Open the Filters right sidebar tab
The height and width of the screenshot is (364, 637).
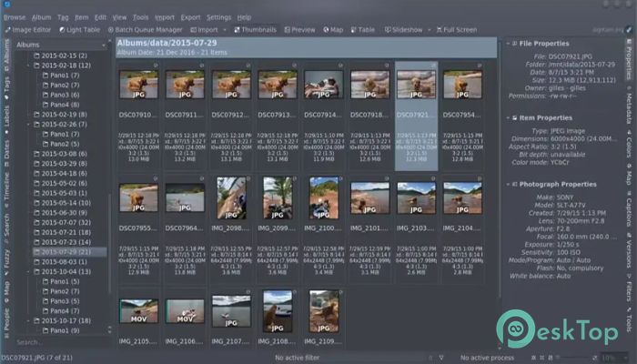(x=629, y=289)
